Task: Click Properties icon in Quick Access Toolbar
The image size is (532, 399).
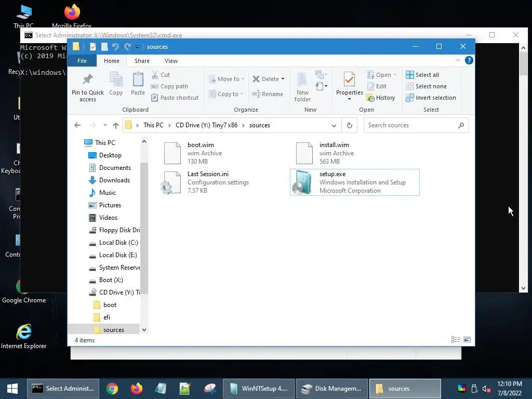Action: click(92, 46)
